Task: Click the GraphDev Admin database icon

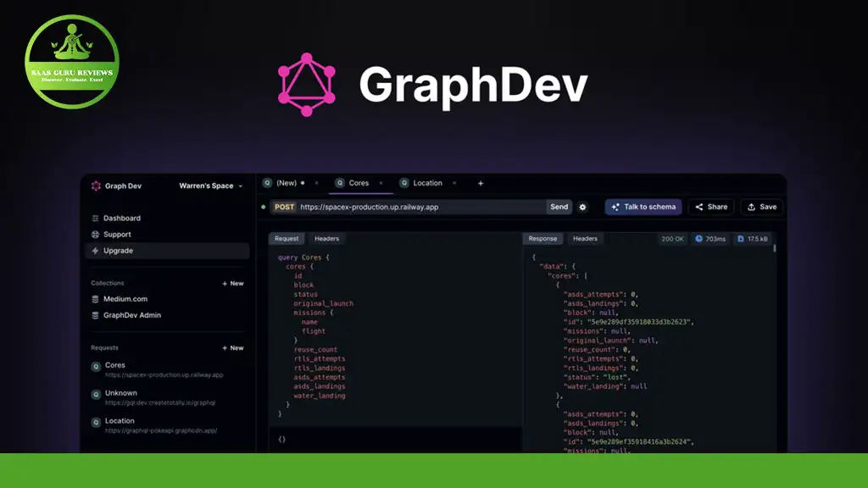Action: pos(95,315)
